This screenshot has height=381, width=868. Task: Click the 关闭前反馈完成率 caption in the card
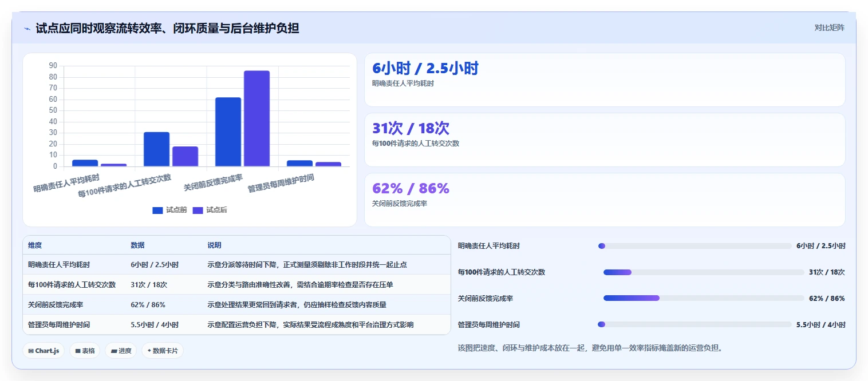pyautogui.click(x=400, y=204)
